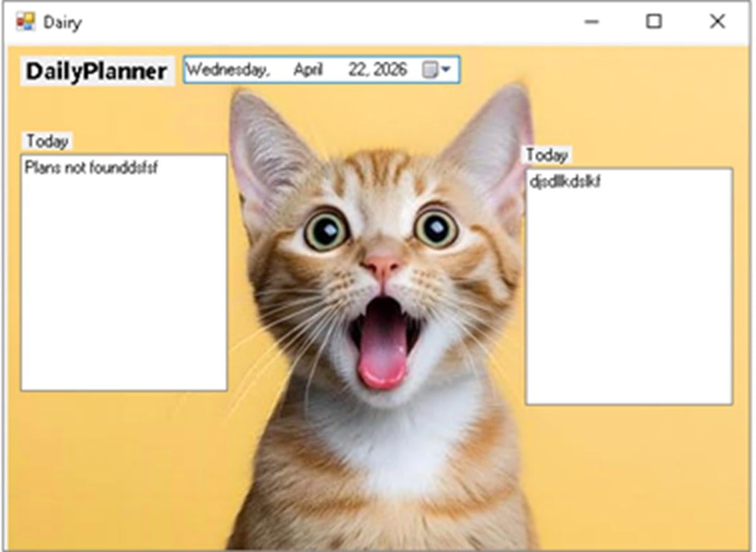Click the 'Today' label above the 'djsdlkdslkf' box
The image size is (756, 552).
coord(547,155)
